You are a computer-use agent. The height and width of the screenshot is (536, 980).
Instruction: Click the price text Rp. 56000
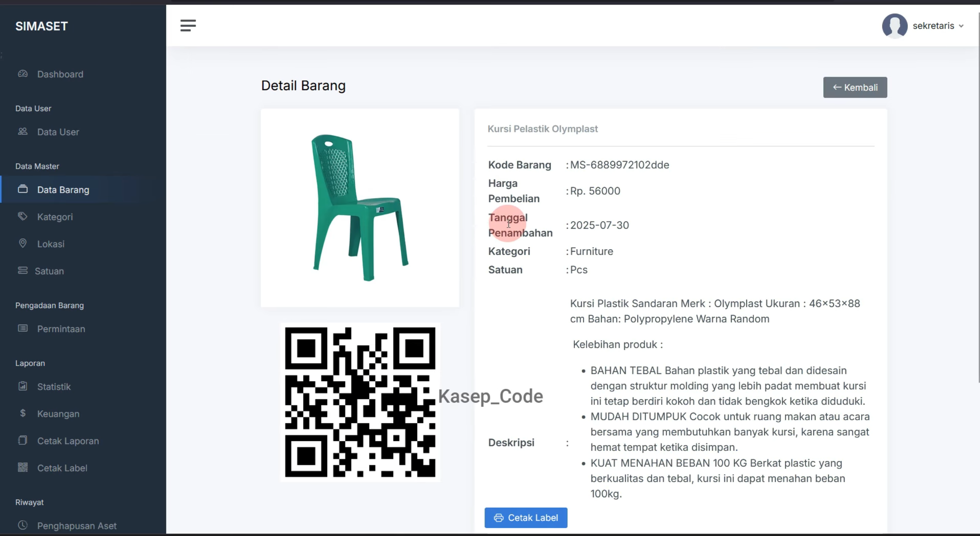[x=595, y=191]
